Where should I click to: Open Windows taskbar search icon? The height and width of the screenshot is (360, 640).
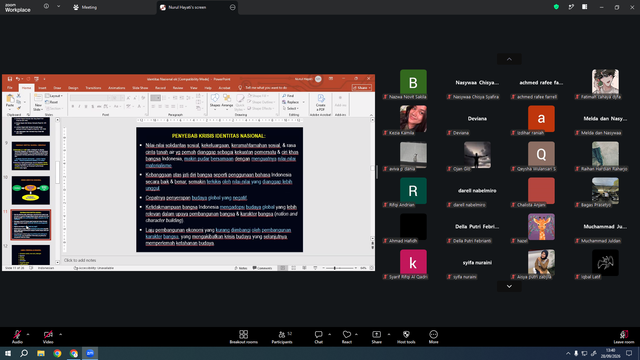click(24, 353)
